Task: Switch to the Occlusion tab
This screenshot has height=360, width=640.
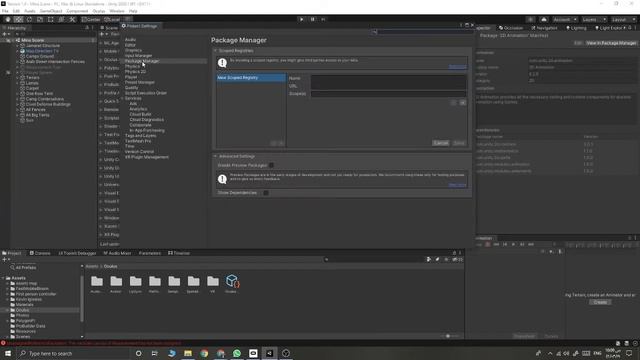Action: click(x=511, y=28)
